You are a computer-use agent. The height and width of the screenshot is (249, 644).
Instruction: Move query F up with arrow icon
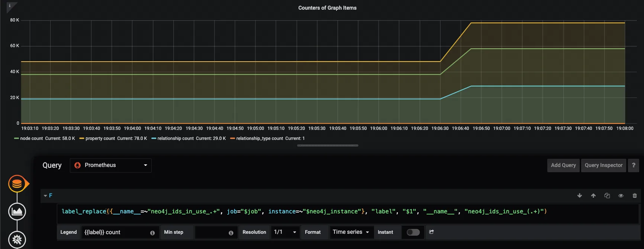click(x=593, y=196)
